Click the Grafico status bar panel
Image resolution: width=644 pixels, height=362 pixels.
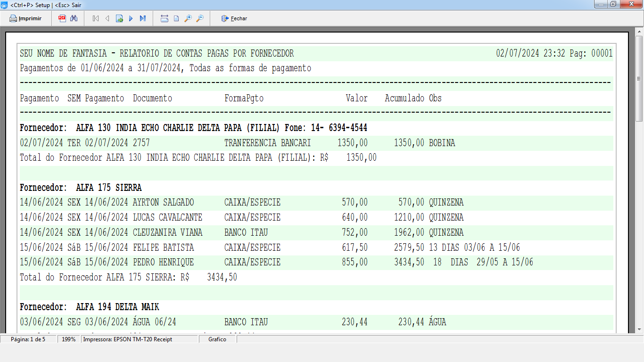click(217, 339)
